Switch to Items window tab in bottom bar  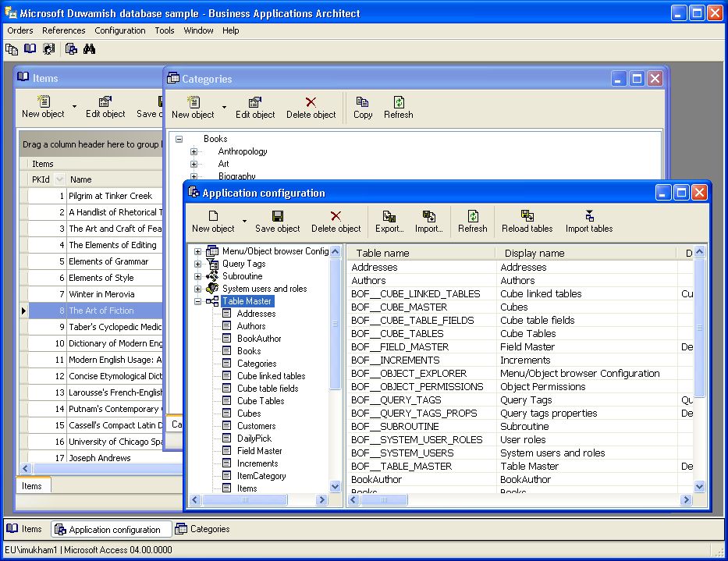26,529
